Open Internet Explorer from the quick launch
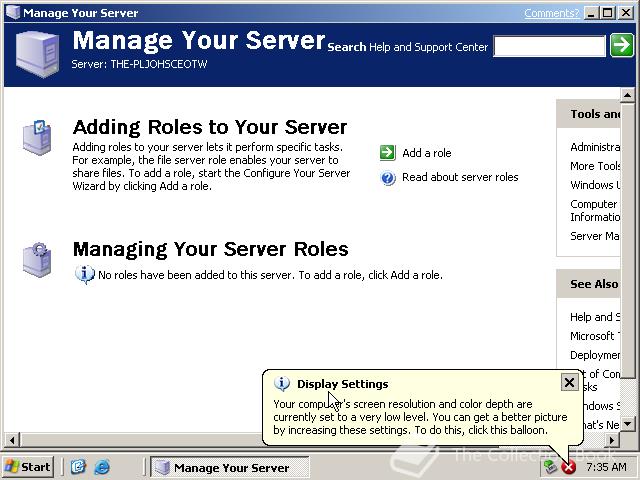Image resolution: width=640 pixels, height=480 pixels. click(x=102, y=467)
